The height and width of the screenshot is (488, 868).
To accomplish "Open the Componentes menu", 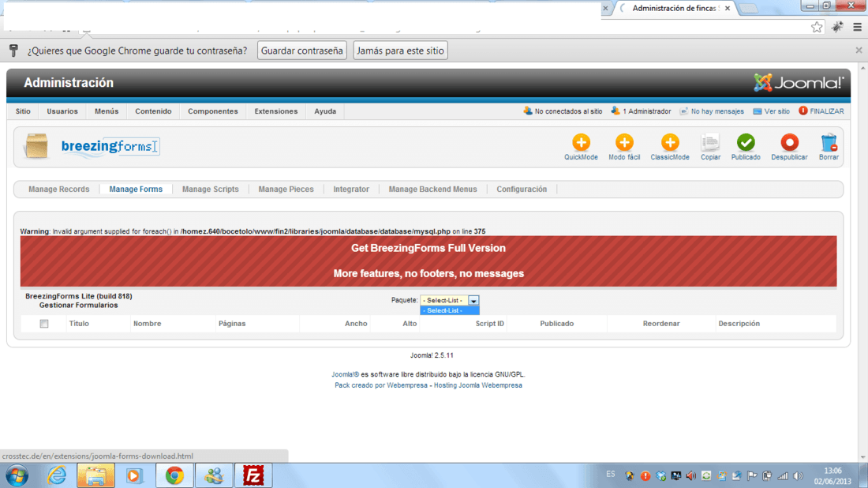I will click(212, 111).
